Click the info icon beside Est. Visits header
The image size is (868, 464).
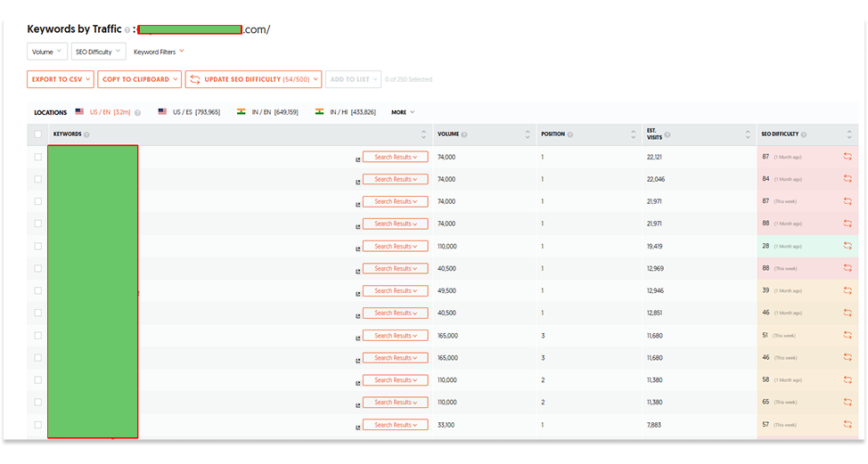pos(667,134)
